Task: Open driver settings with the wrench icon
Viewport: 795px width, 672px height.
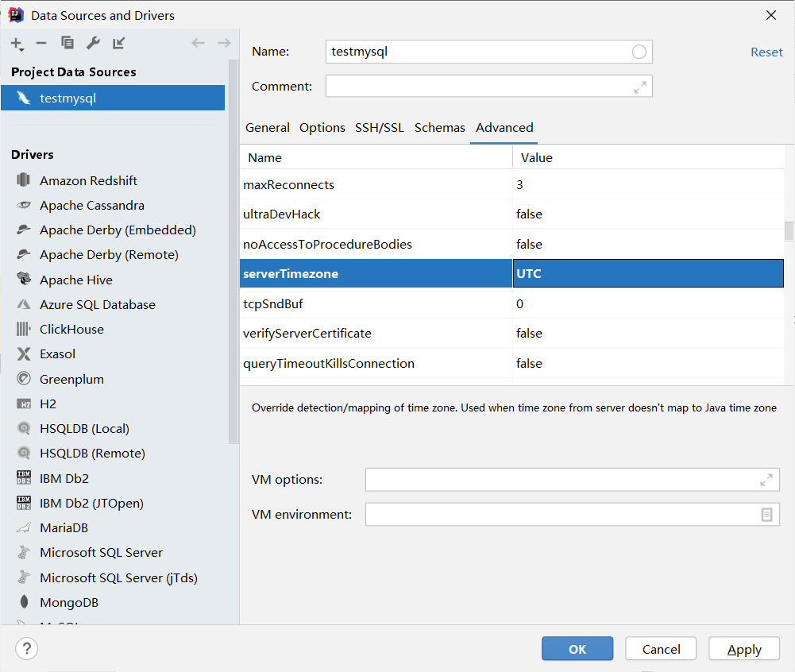Action: click(x=93, y=44)
